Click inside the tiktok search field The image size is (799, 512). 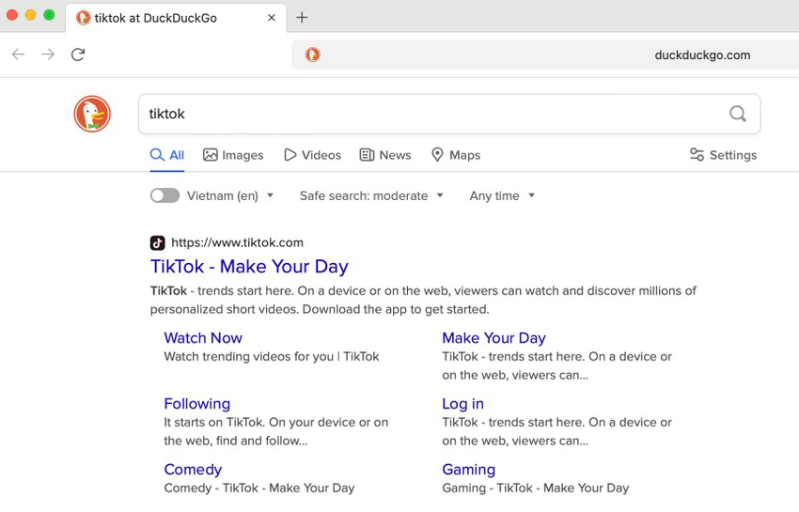430,114
